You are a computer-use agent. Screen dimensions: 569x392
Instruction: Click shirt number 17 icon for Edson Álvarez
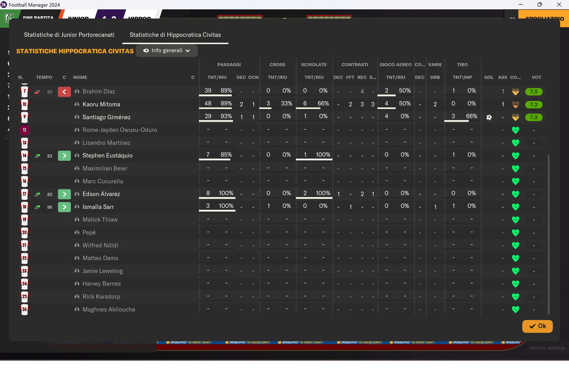coord(25,194)
